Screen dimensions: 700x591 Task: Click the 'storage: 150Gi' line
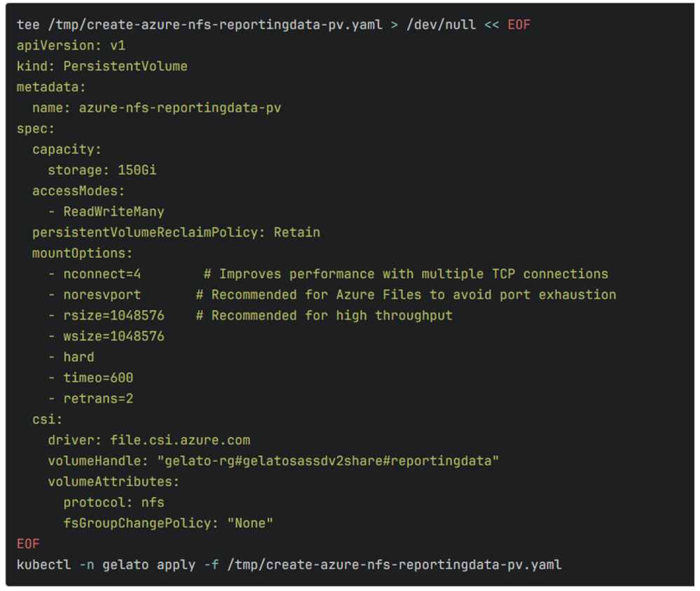(x=102, y=170)
